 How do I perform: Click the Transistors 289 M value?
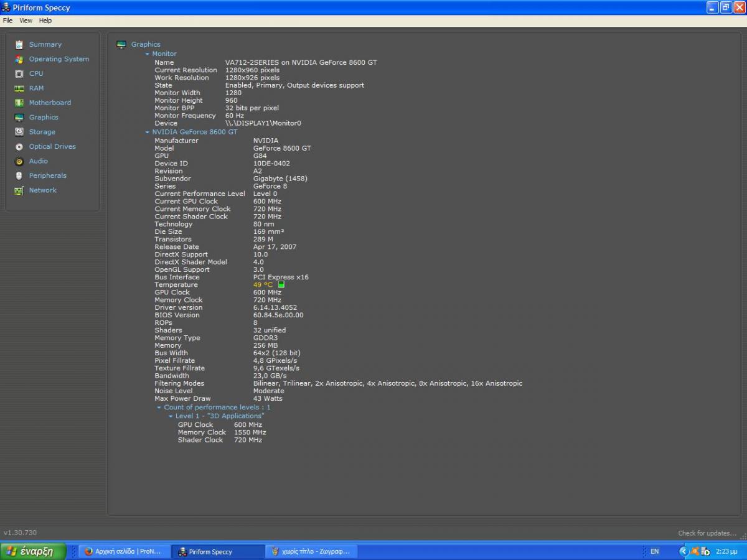pos(263,240)
